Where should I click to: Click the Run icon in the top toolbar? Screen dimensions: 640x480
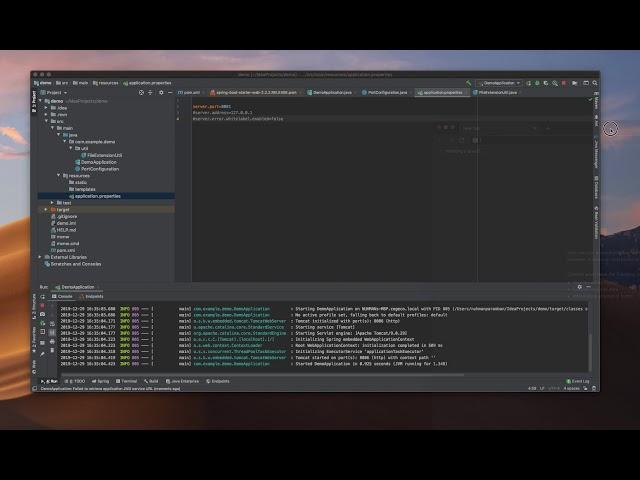(x=529, y=83)
